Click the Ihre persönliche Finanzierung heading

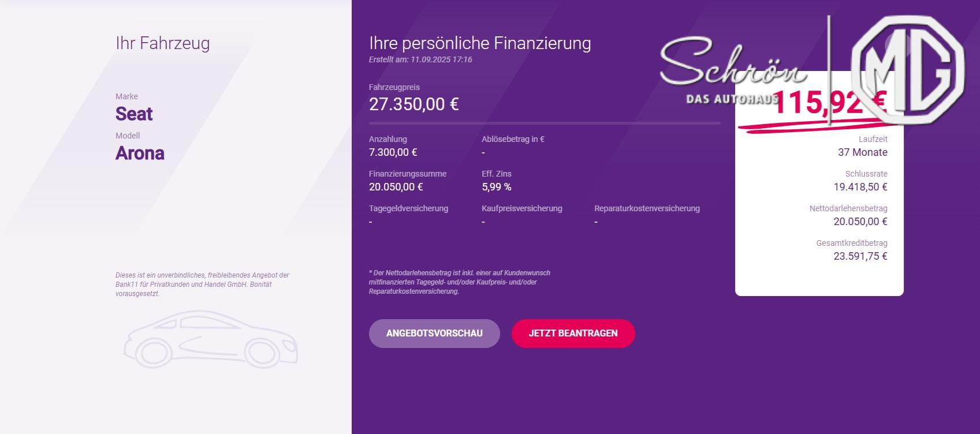point(480,43)
